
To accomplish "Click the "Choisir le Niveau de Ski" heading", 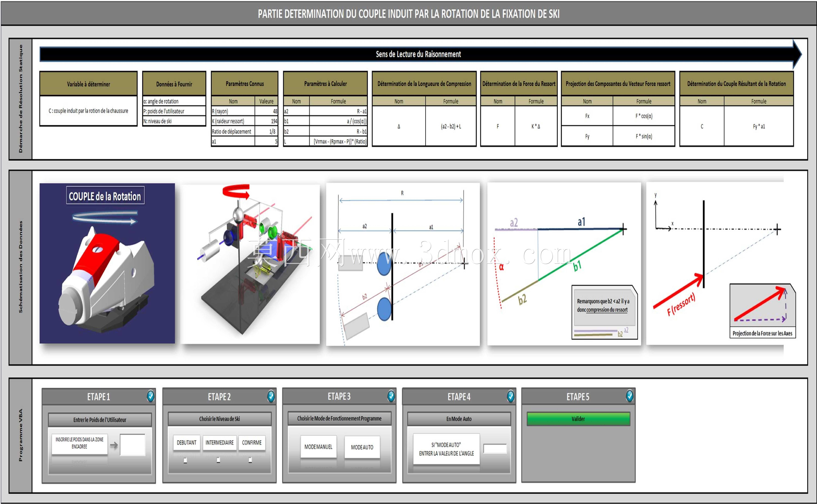I will [x=219, y=419].
